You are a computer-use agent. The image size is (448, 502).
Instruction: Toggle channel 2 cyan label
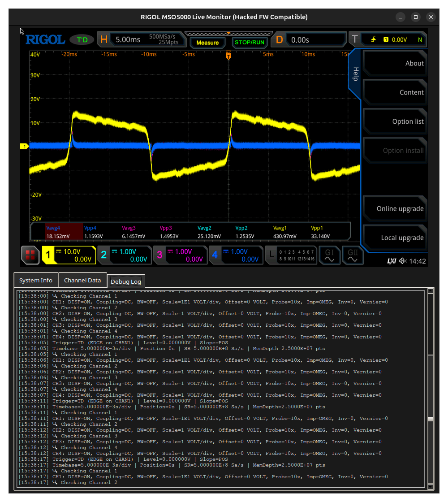click(x=124, y=255)
